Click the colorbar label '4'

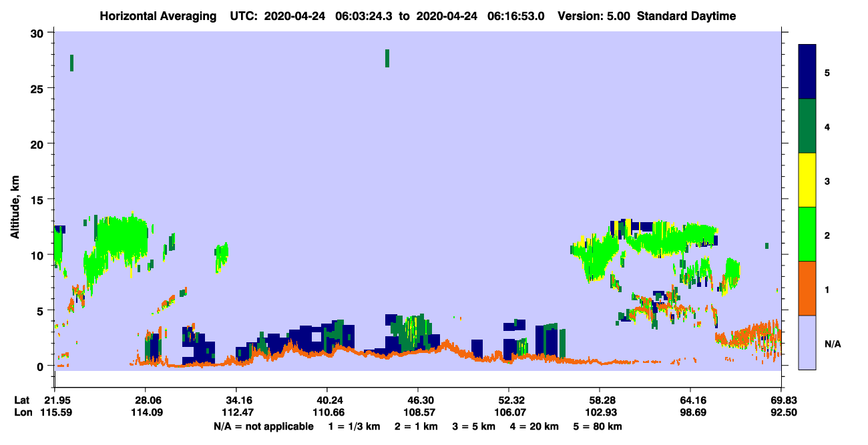click(x=827, y=127)
